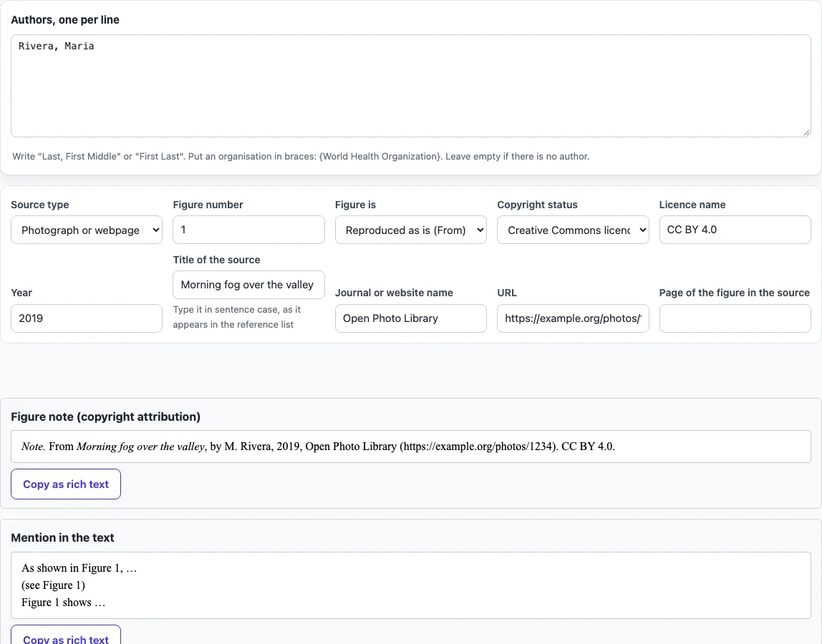Click the Figure number field
This screenshot has width=822, height=644.
click(248, 230)
